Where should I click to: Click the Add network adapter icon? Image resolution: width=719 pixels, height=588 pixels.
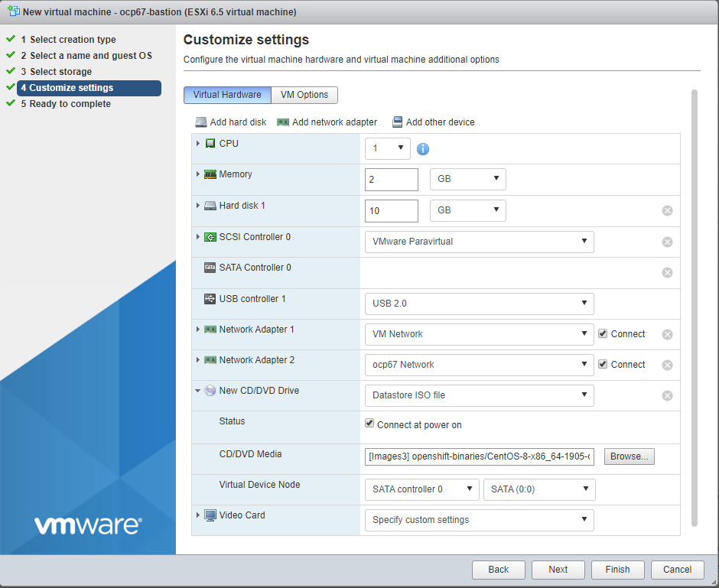tap(283, 122)
